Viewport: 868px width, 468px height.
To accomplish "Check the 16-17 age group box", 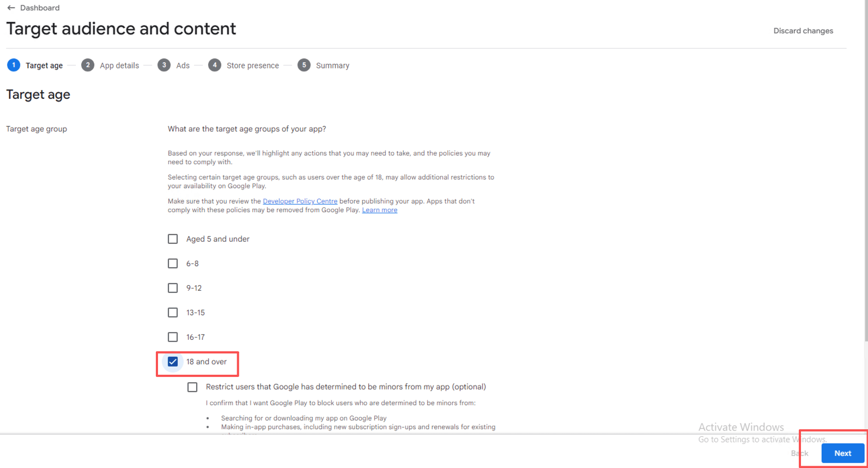I will tap(173, 337).
